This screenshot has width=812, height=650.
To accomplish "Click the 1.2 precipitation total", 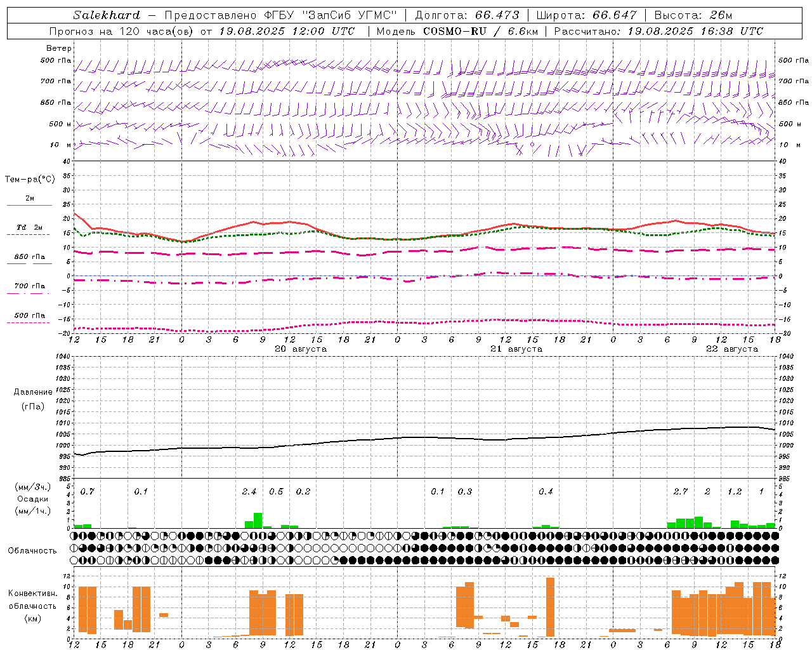I will (735, 492).
